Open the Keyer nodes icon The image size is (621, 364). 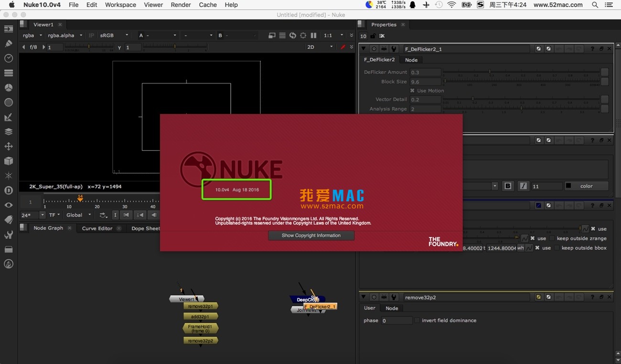coord(9,117)
